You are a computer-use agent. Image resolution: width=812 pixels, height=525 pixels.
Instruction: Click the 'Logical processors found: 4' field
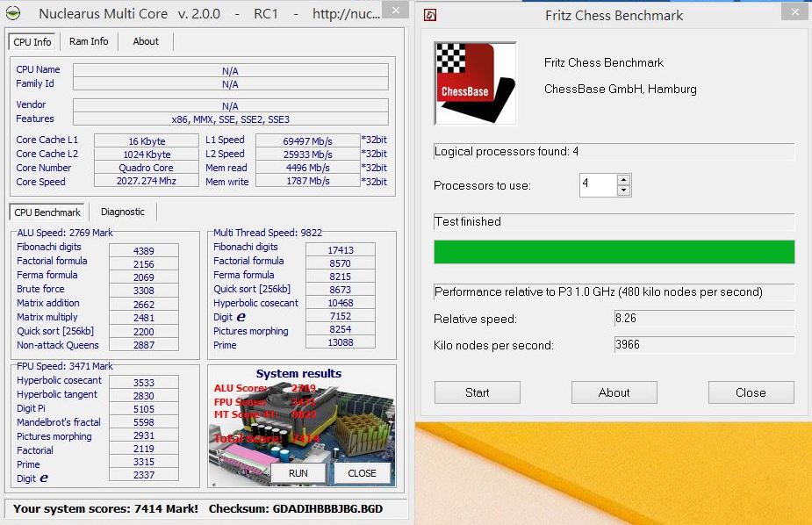click(x=614, y=152)
